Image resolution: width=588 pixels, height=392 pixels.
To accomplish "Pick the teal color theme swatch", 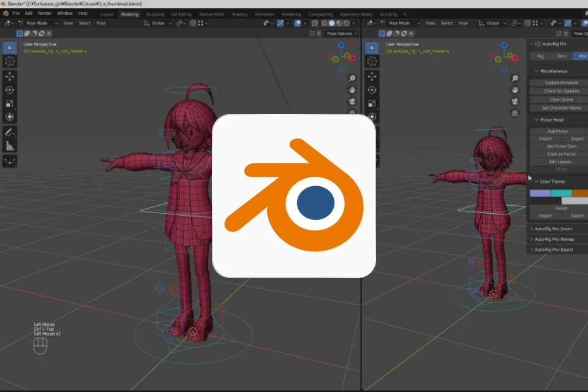I will point(561,193).
